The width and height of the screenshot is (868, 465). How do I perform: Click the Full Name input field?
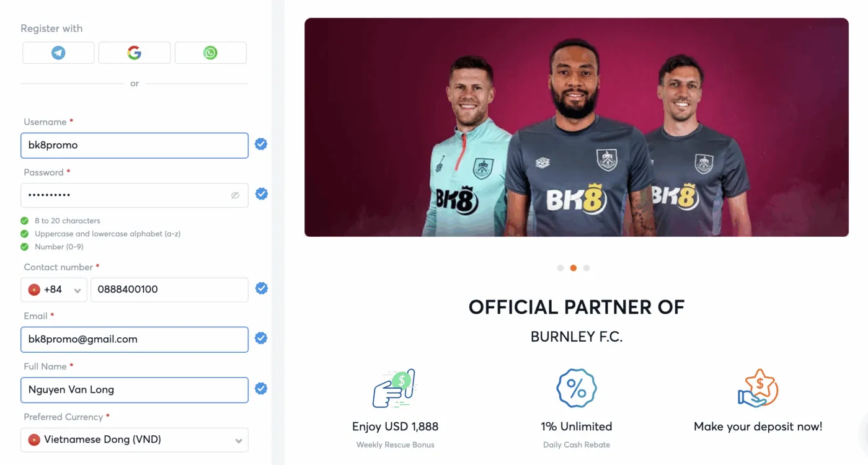tap(135, 390)
